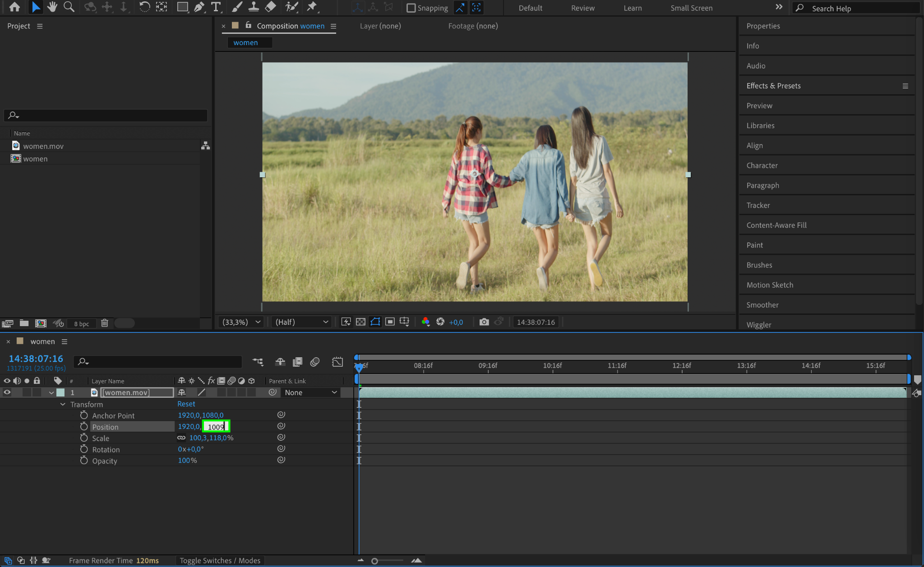The width and height of the screenshot is (924, 567).
Task: Toggle Anchor Point stopwatch
Action: pos(84,415)
